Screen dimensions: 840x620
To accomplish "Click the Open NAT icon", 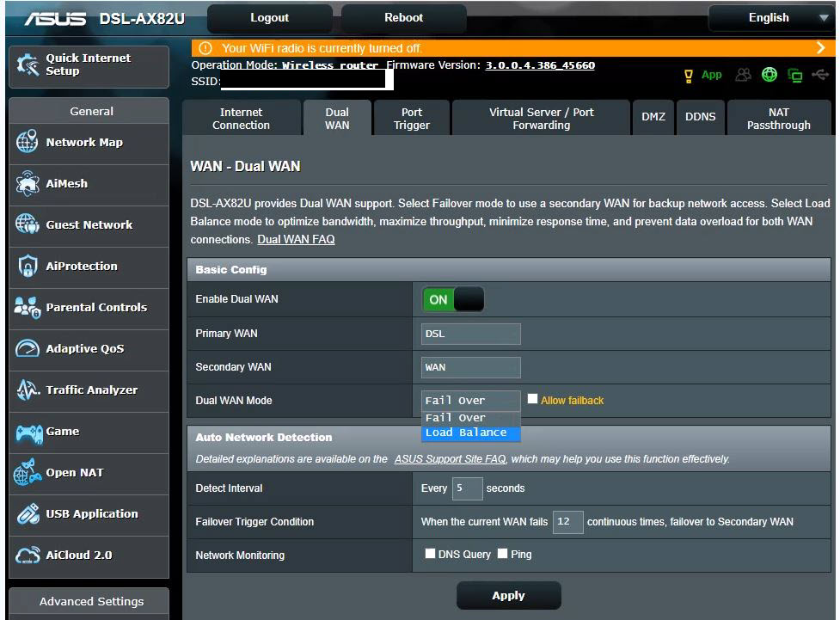I will (x=28, y=472).
